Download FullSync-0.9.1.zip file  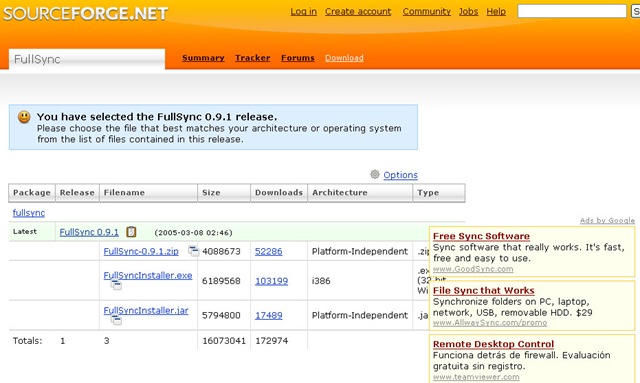coord(141,251)
